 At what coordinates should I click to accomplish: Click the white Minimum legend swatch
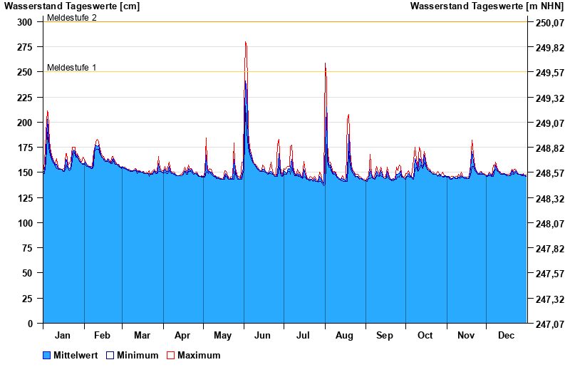[x=110, y=355]
